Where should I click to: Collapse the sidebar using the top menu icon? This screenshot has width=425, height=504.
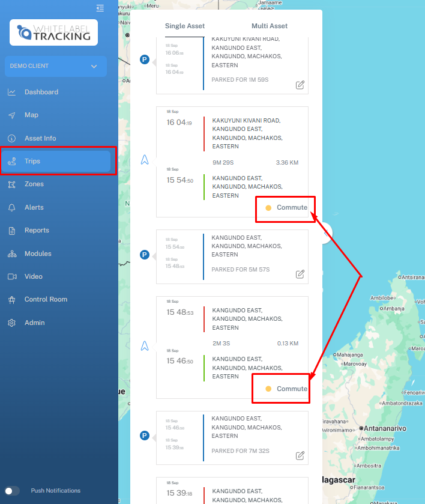pyautogui.click(x=100, y=8)
